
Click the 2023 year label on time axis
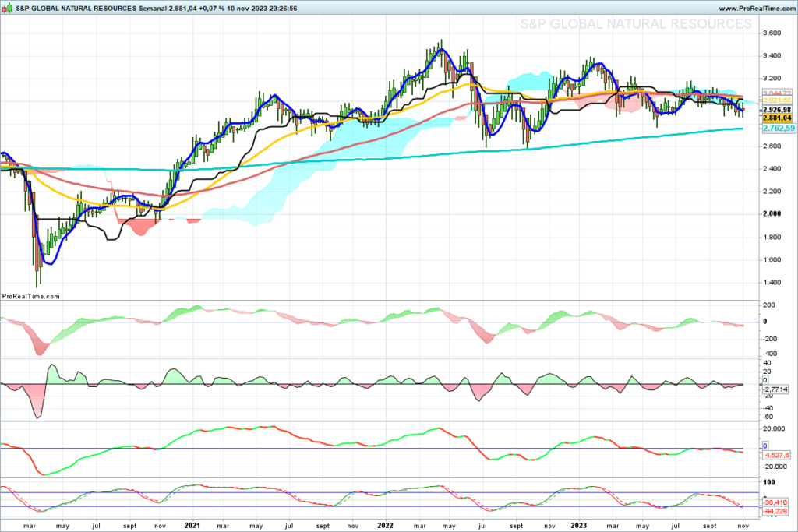click(x=579, y=526)
